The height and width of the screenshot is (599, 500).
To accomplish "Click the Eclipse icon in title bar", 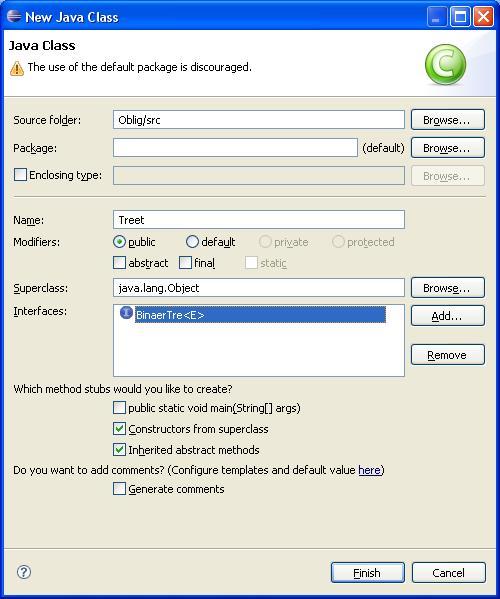I will [x=14, y=16].
